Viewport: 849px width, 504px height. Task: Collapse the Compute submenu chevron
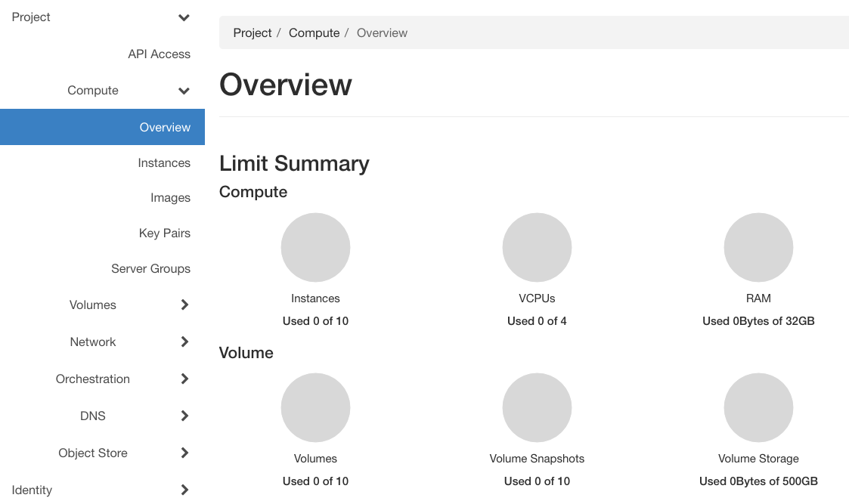pyautogui.click(x=184, y=91)
